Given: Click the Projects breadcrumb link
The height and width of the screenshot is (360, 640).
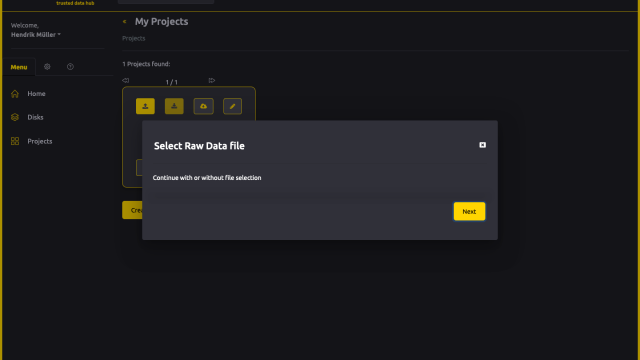Looking at the screenshot, I should click(x=133, y=38).
